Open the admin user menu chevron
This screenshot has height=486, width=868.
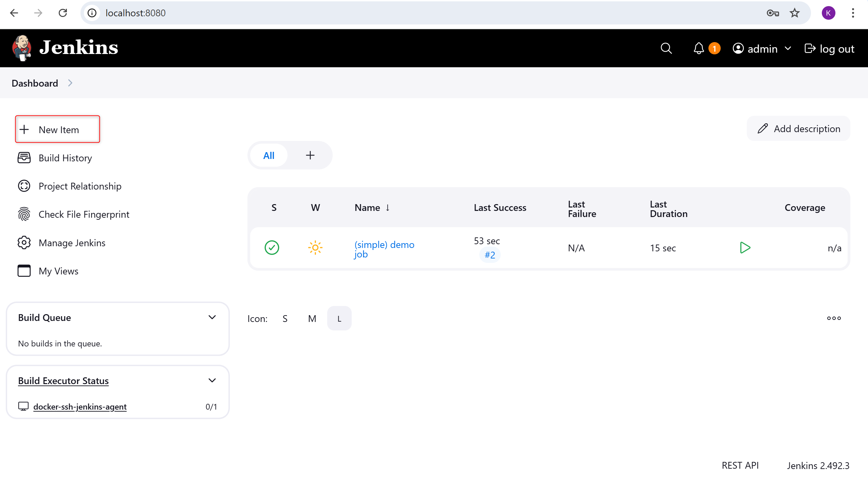[788, 49]
